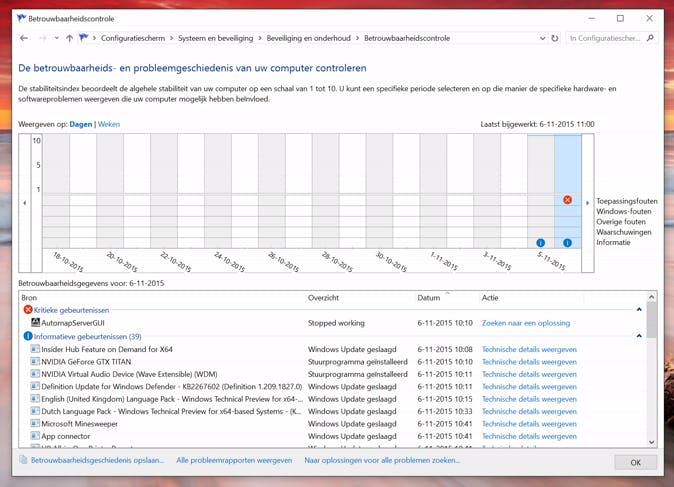View technical details for Dutch Language Pack
The image size is (674, 487).
[529, 411]
